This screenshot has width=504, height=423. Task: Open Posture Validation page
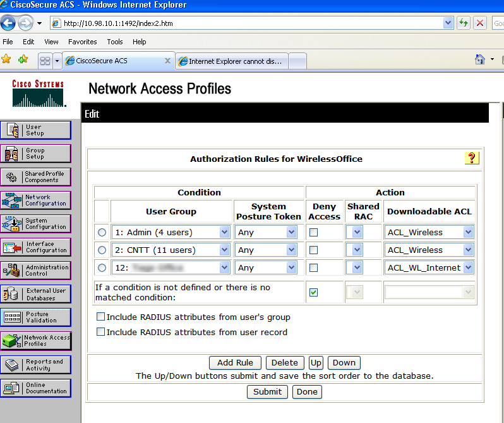(35, 317)
